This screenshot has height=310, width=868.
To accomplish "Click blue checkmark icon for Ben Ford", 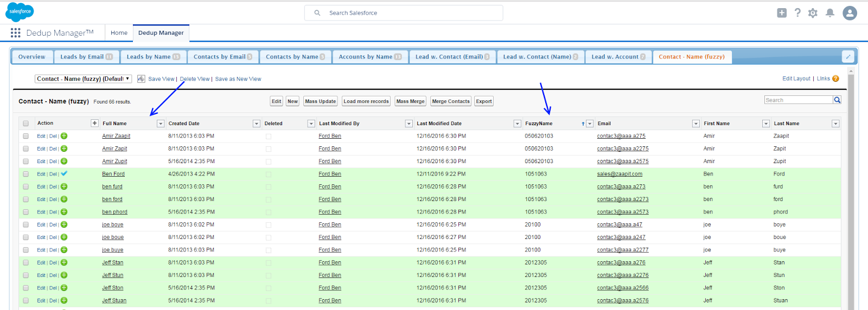I will [64, 174].
